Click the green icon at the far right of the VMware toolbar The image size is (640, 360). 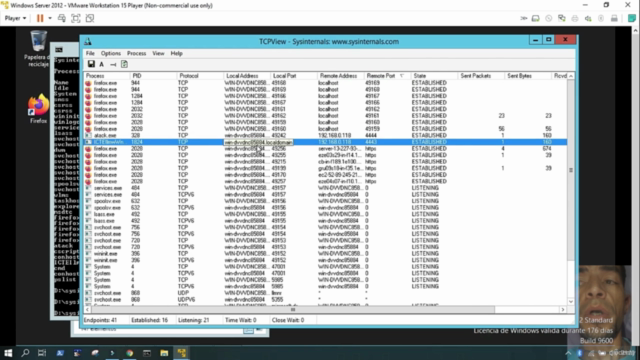point(632,18)
